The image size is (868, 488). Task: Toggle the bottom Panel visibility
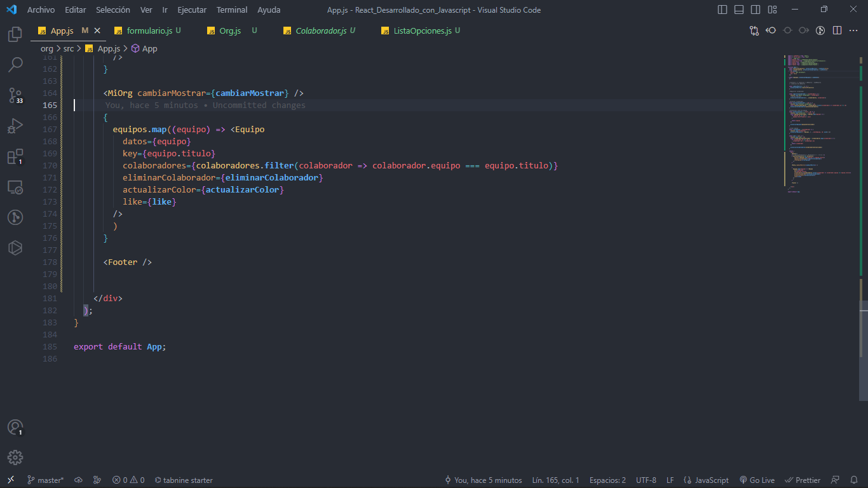click(x=739, y=10)
